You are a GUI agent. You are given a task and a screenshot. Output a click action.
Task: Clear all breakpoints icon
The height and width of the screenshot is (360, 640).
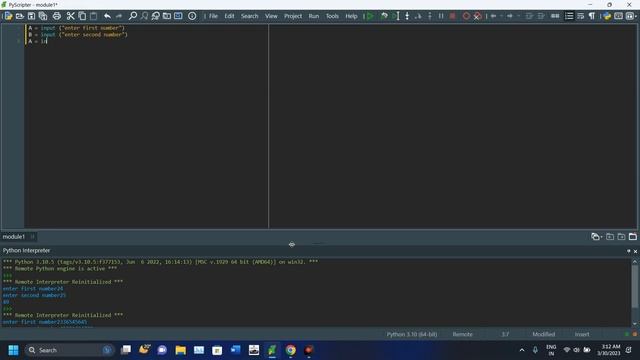[478, 16]
